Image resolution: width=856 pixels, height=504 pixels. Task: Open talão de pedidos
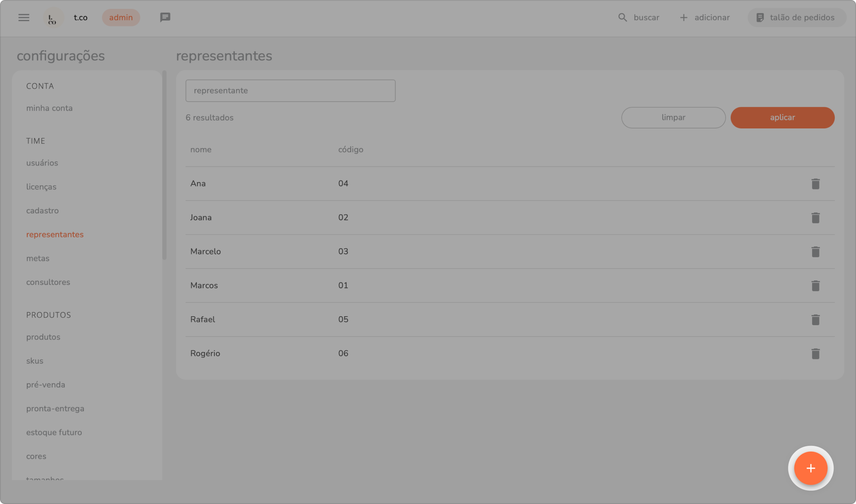click(x=796, y=17)
